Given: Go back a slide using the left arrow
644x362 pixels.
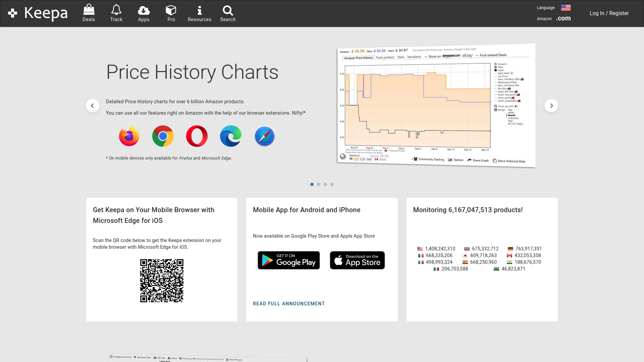Looking at the screenshot, I should 93,106.
